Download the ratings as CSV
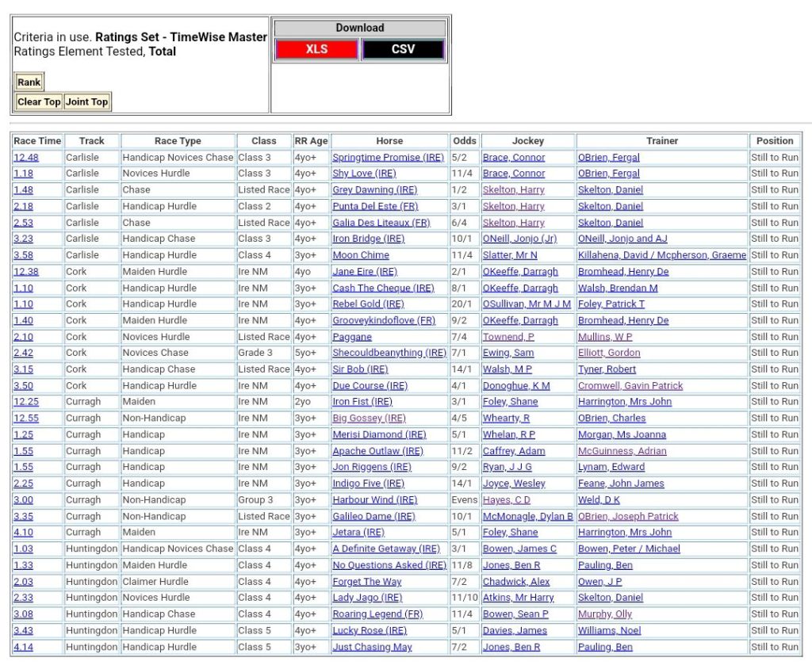 click(403, 49)
